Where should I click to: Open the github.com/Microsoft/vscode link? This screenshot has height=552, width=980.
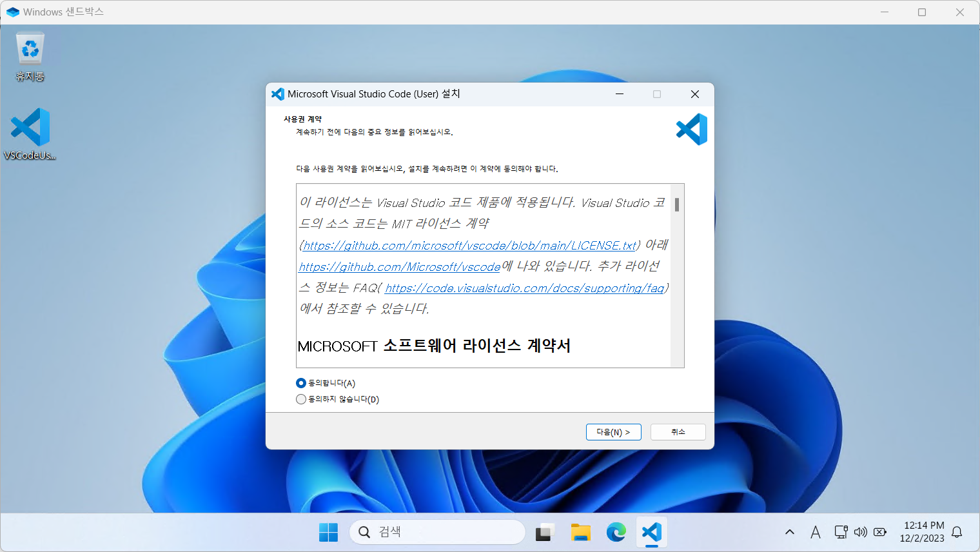pyautogui.click(x=400, y=267)
